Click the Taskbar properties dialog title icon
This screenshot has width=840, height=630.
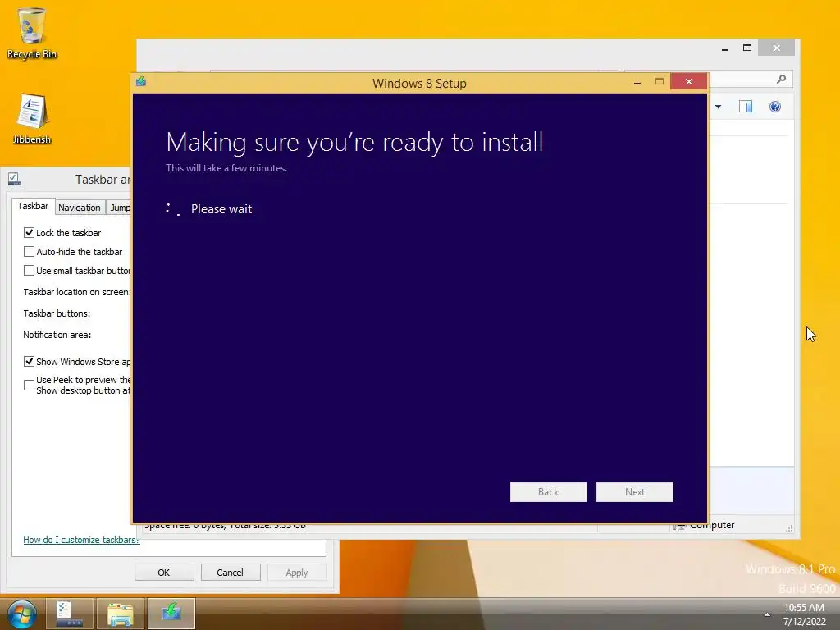15,179
